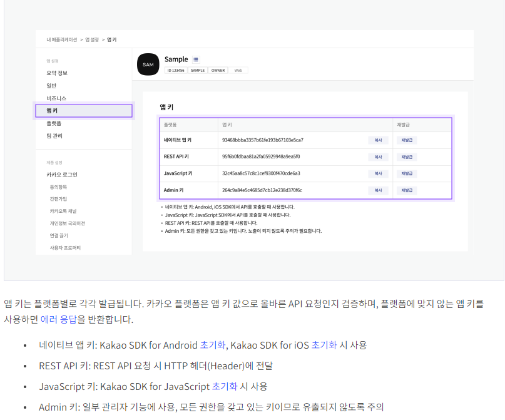
Task: Select 연결 끊기 submenu item
Action: tap(59, 236)
